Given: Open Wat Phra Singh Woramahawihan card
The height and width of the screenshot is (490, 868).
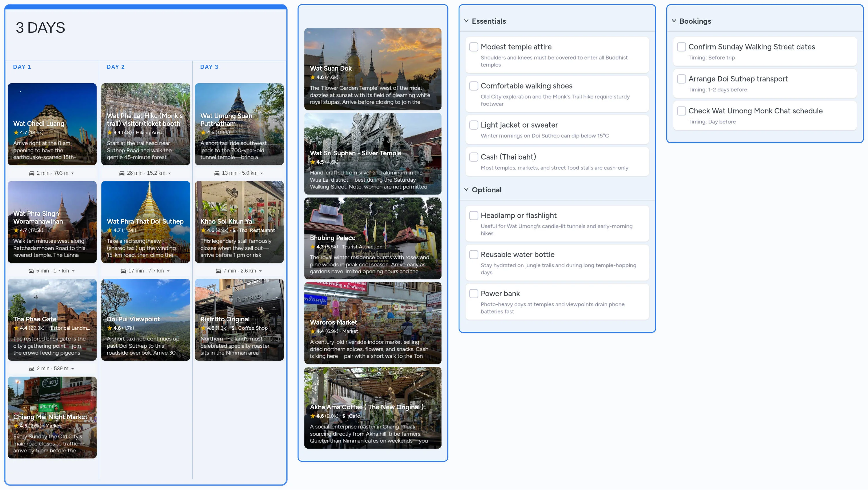Looking at the screenshot, I should tap(52, 222).
